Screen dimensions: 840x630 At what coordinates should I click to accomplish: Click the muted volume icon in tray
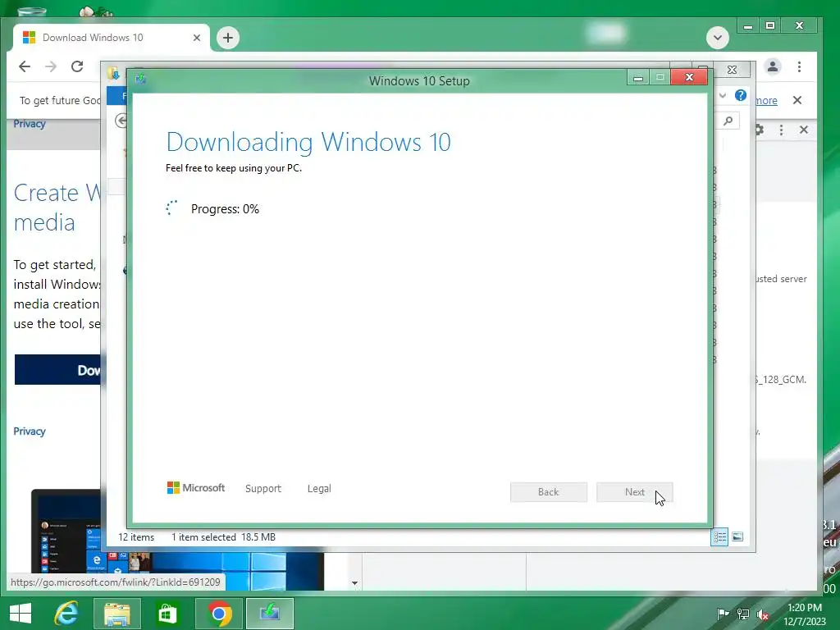763,614
